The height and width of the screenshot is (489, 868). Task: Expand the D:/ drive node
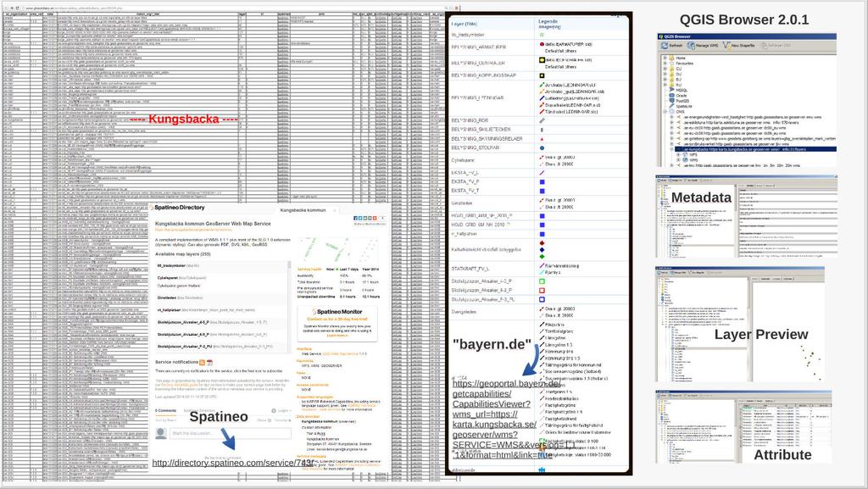coord(665,74)
